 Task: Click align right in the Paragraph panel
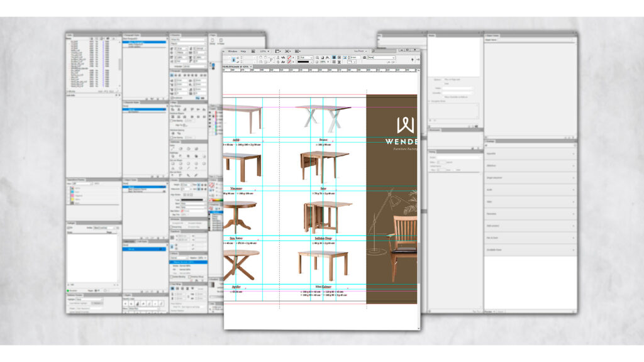(x=180, y=75)
